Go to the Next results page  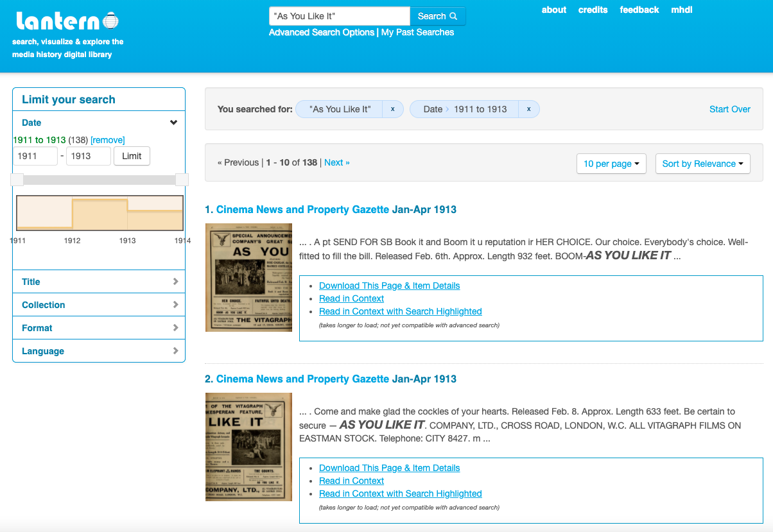tap(336, 162)
